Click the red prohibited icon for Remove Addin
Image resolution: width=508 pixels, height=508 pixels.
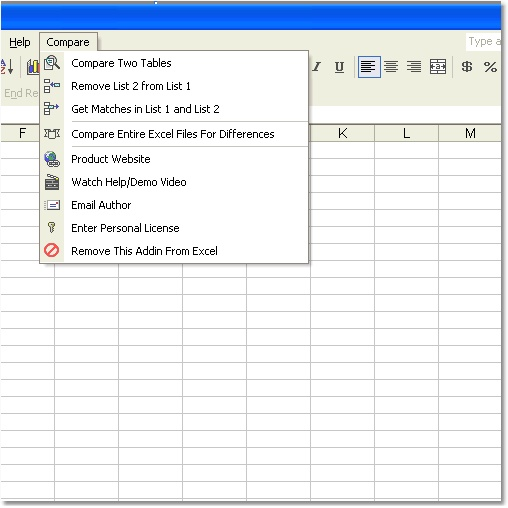click(52, 251)
